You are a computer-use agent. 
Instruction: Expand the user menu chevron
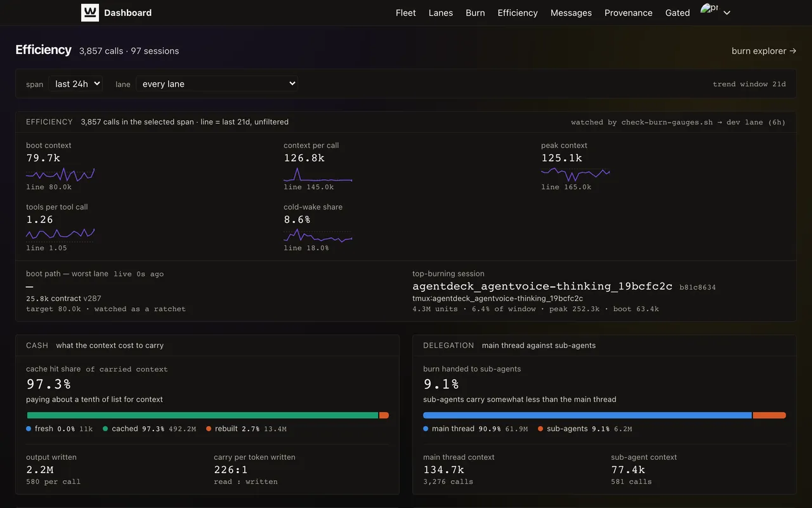click(x=727, y=13)
